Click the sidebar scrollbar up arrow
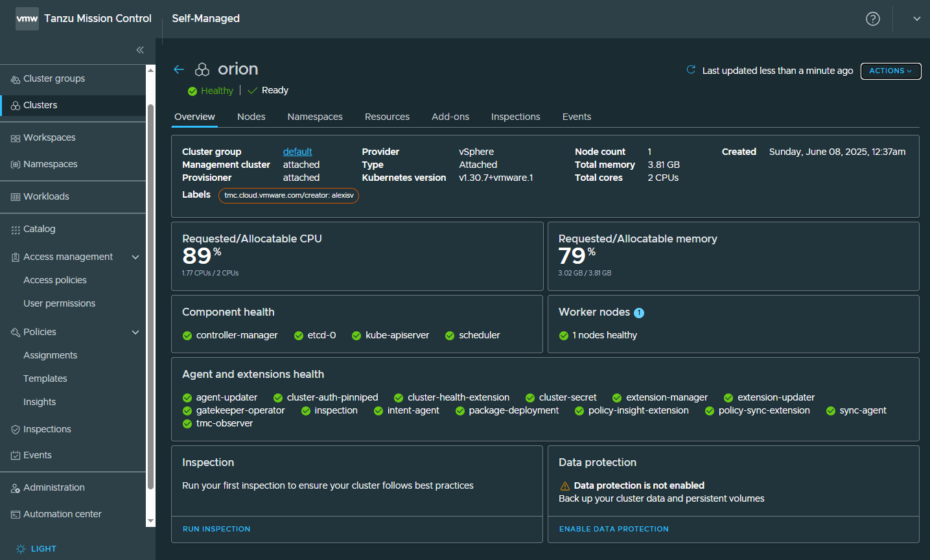930x560 pixels. (x=151, y=70)
